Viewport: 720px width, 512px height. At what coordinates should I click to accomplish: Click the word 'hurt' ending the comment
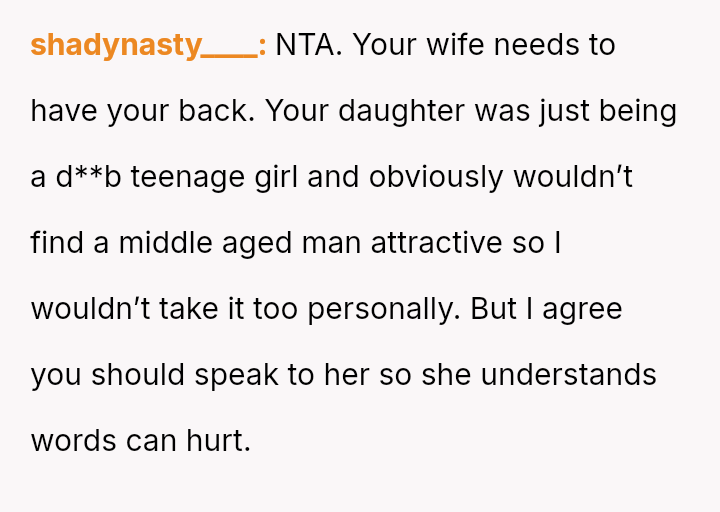point(216,441)
